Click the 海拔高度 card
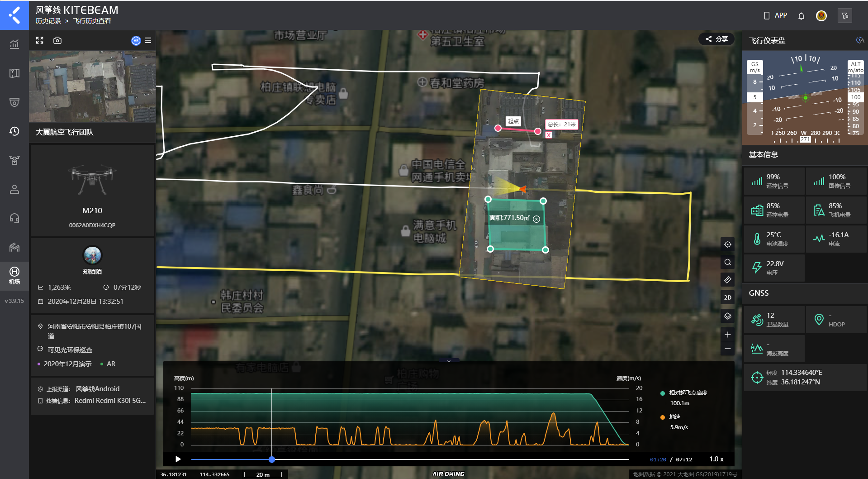Screen dimensions: 868x479 click(774, 349)
